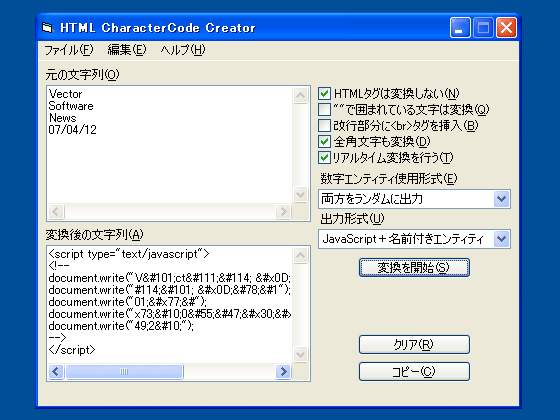Click the source box scroll right arrow
Screen dimensions: 560x420
tap(284, 211)
